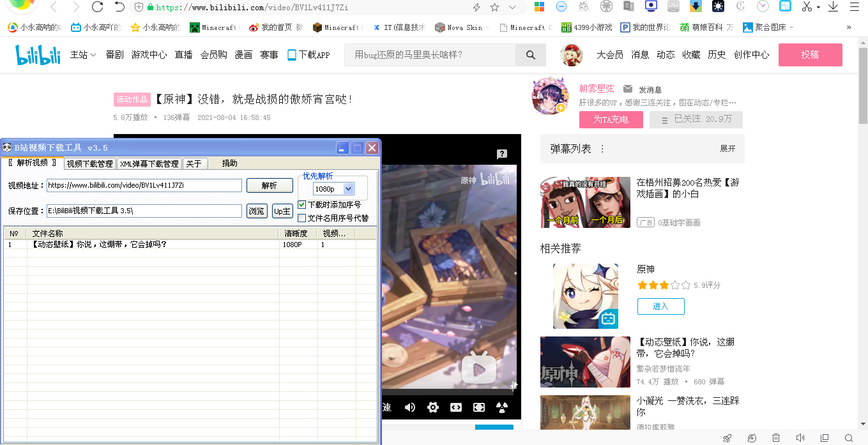868x445 pixels.
Task: Switch player to web fullscreen
Action: [x=479, y=407]
